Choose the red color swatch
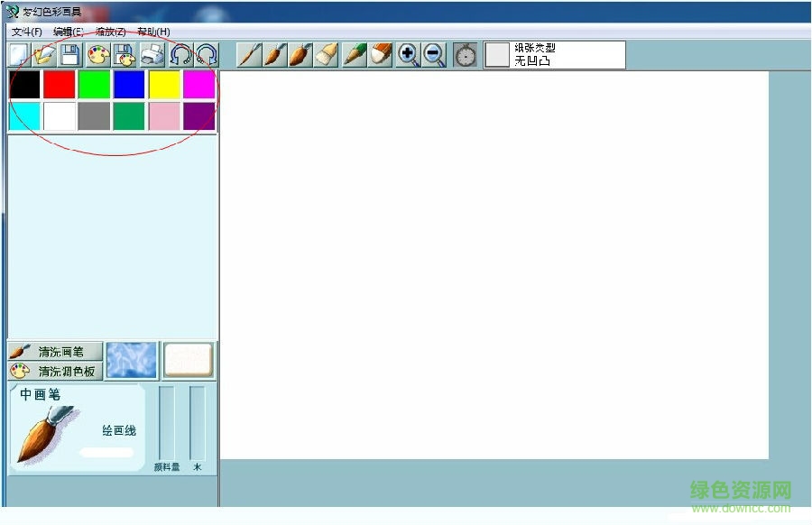Viewport: 812px width, 525px height. (x=60, y=85)
